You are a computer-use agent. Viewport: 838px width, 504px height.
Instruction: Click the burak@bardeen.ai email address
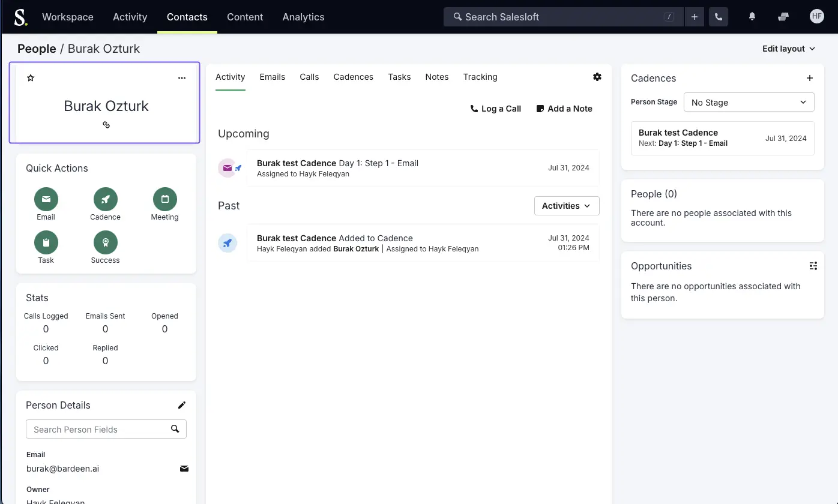(63, 469)
